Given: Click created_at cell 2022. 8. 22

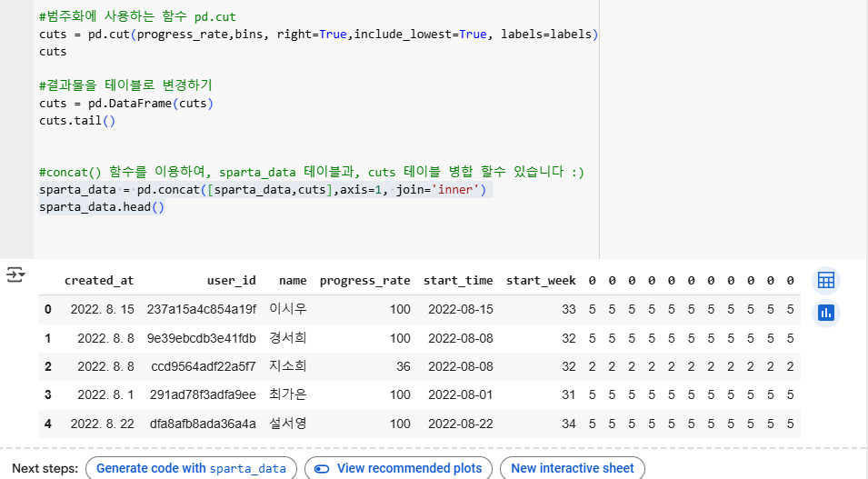Looking at the screenshot, I should tap(103, 424).
